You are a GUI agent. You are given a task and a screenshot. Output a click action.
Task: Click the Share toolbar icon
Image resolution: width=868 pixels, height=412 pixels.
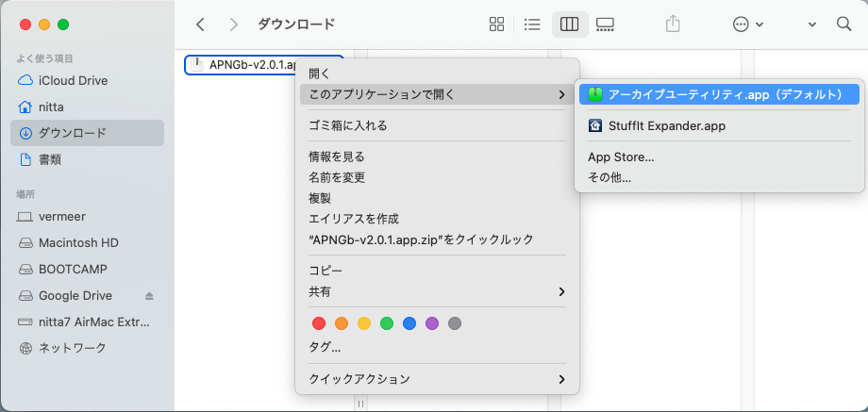click(x=673, y=25)
